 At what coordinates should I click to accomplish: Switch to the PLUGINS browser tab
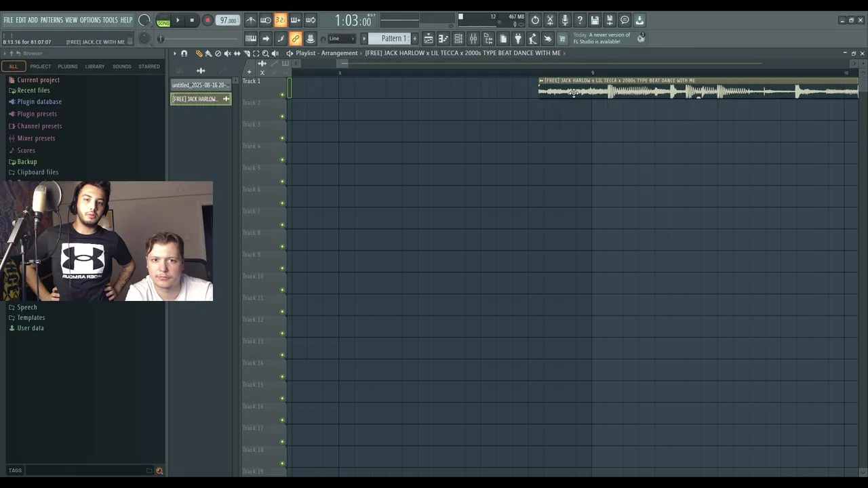click(x=68, y=66)
